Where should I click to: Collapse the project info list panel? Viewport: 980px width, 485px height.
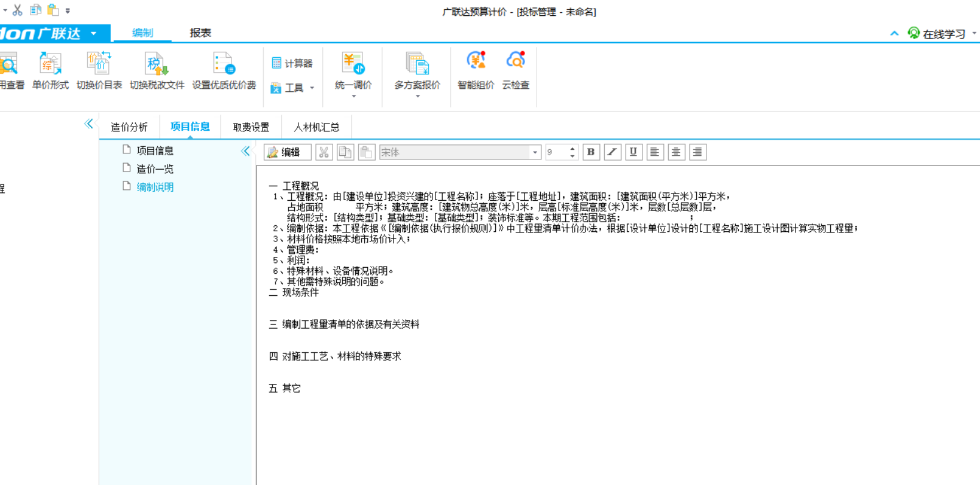coord(245,151)
